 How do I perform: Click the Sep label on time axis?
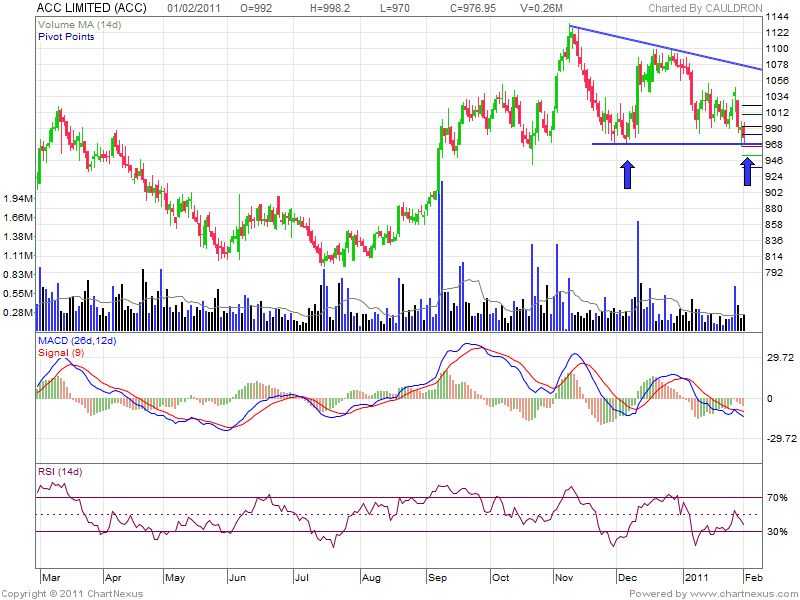(x=438, y=578)
